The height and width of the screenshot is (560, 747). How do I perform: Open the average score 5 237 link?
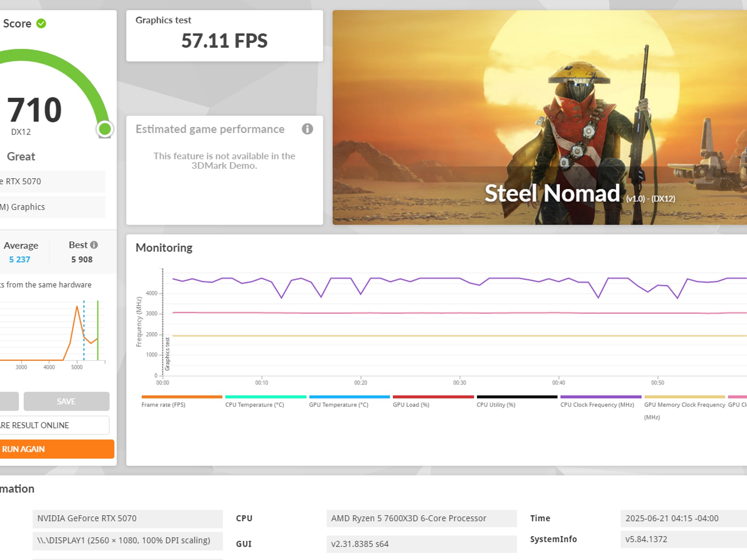pyautogui.click(x=20, y=260)
